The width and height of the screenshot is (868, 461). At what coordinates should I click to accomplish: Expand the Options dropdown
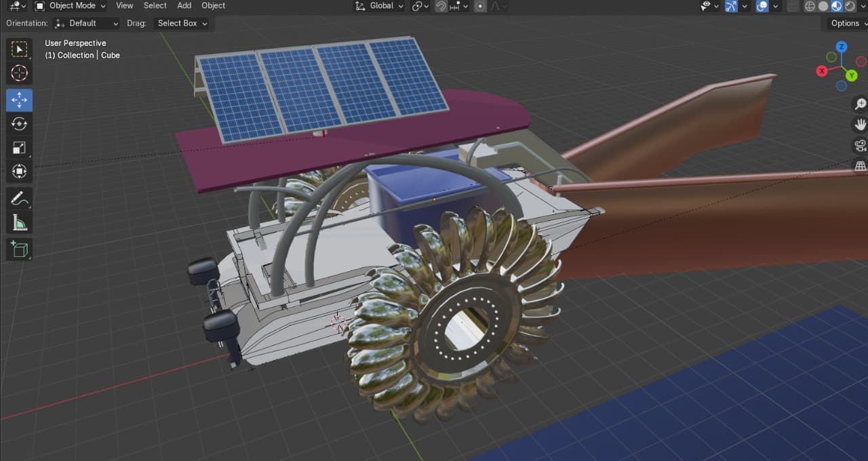[849, 23]
